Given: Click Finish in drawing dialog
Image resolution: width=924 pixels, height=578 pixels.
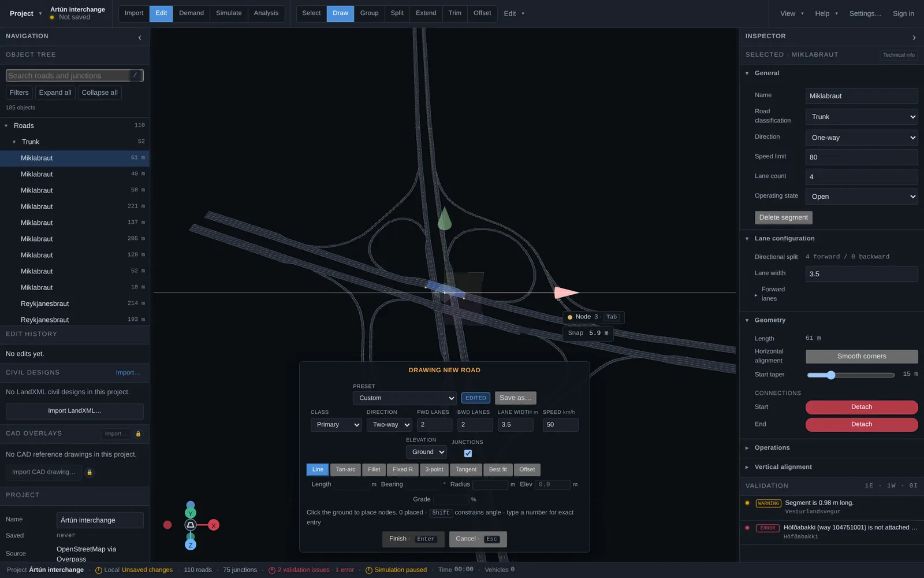Looking at the screenshot, I should [413, 539].
